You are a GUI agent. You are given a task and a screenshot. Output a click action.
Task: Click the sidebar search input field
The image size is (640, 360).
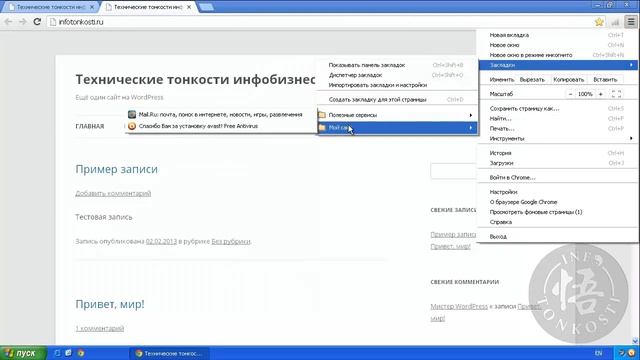[453, 171]
